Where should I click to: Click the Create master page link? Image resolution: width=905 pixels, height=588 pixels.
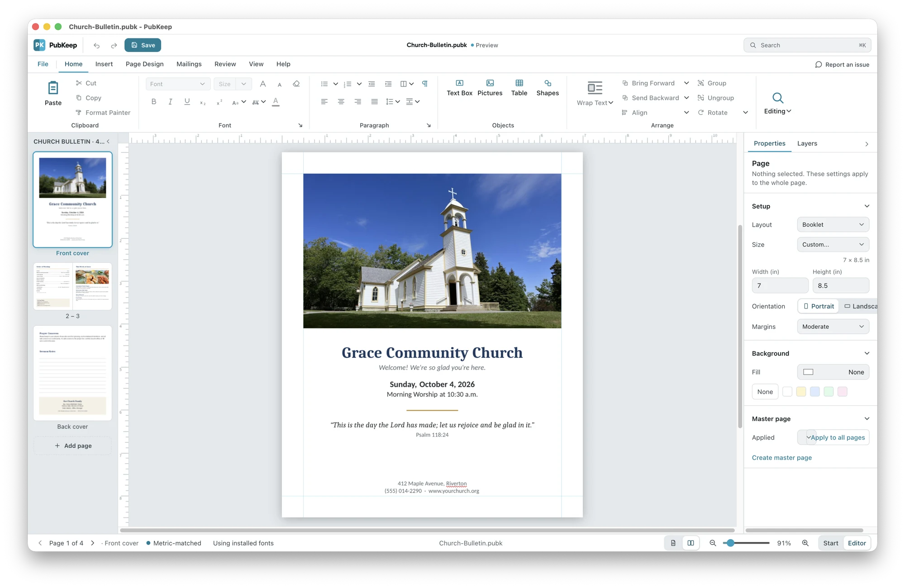[781, 458]
